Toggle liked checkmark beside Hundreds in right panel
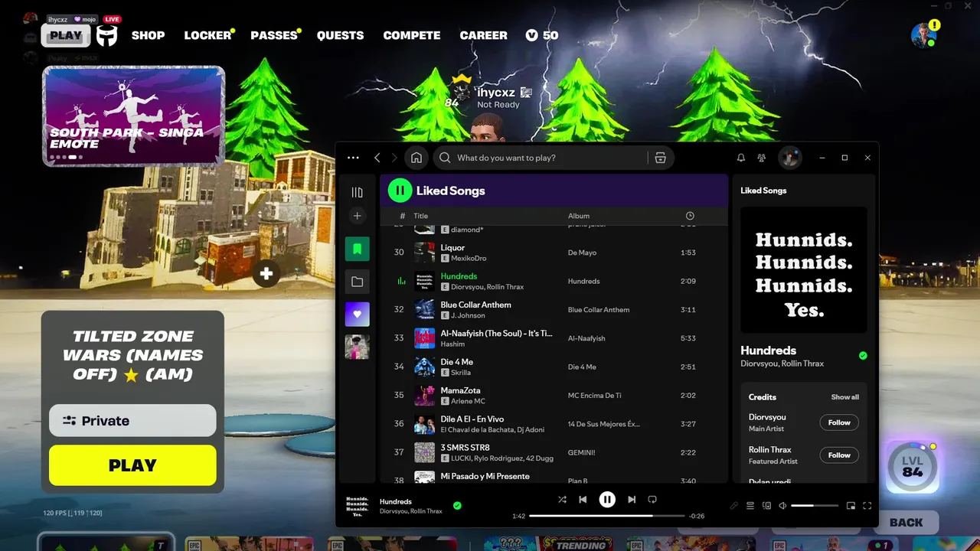980x551 pixels. (x=863, y=356)
